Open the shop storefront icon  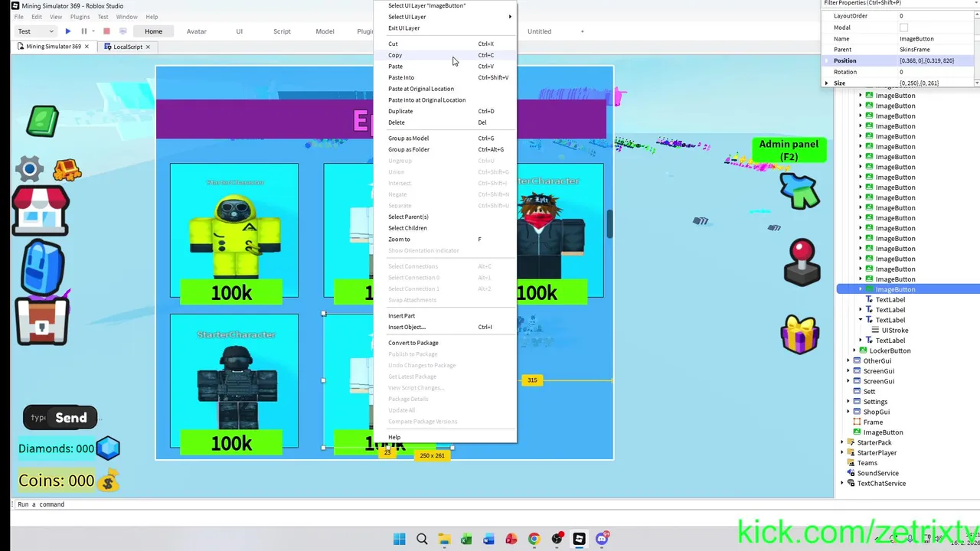[41, 210]
